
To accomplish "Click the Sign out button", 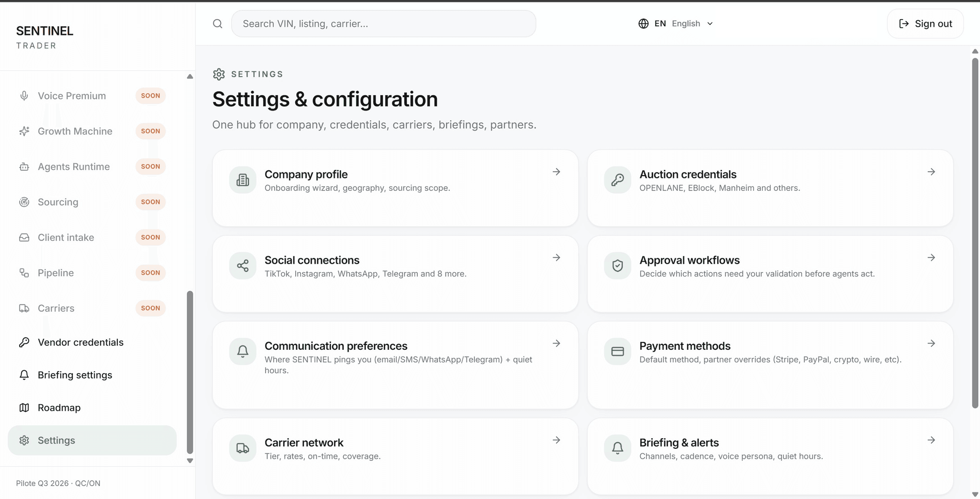I will pos(925,23).
